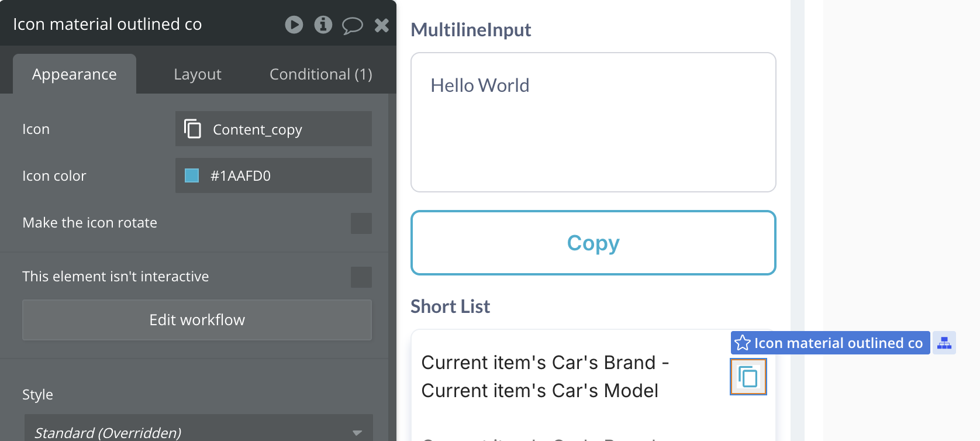The width and height of the screenshot is (980, 441).
Task: Open the Conditional (1) tab
Action: tap(320, 74)
